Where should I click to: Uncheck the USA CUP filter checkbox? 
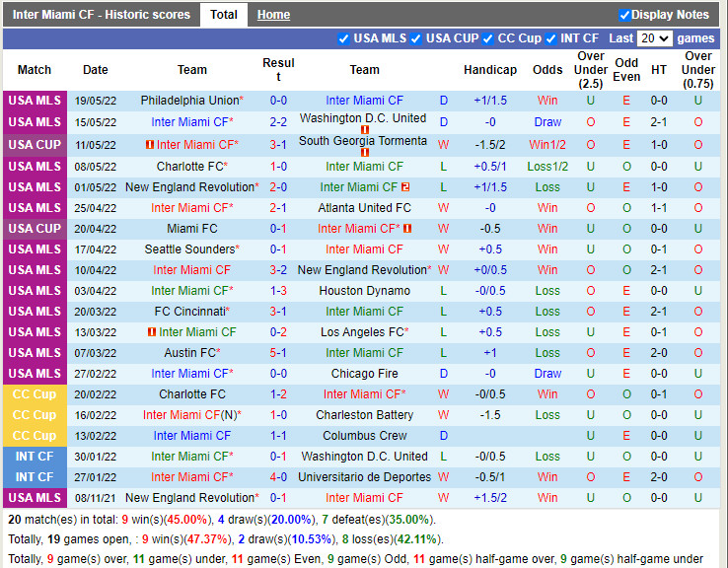coord(415,38)
